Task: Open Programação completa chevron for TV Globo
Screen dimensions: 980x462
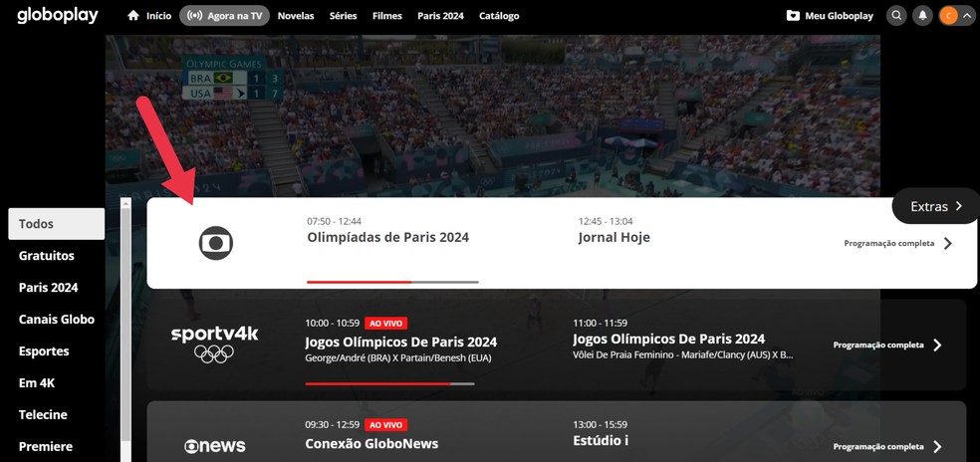Action: point(947,243)
